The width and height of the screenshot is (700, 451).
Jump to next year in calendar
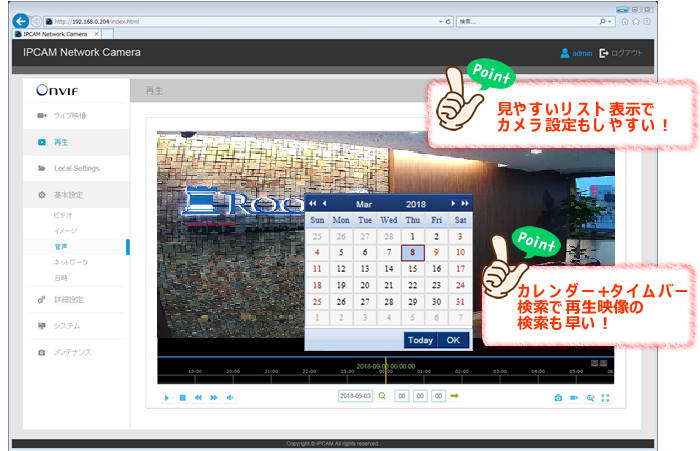465,203
